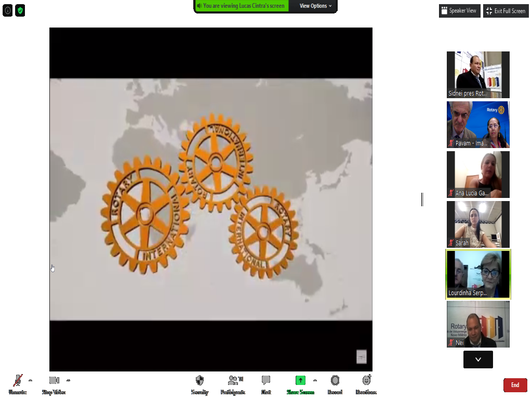Show more participants with down chevron
The width and height of the screenshot is (532, 399).
[478, 360]
